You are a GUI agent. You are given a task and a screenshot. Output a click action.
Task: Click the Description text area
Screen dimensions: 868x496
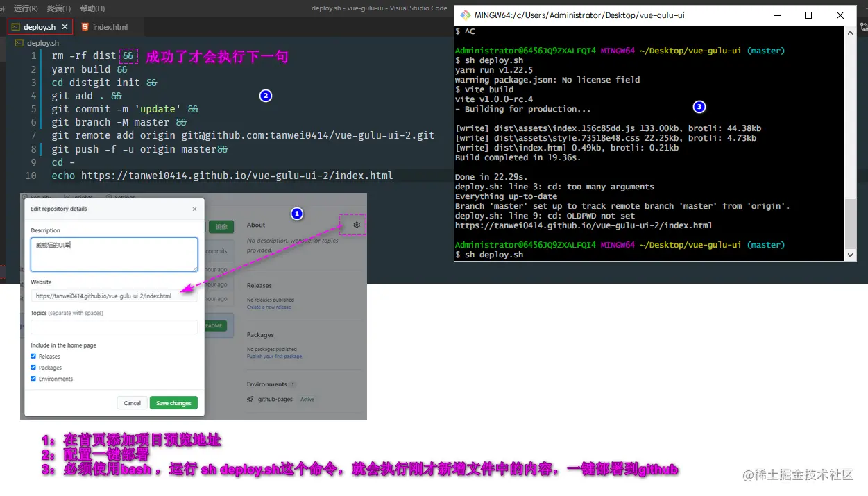point(114,254)
